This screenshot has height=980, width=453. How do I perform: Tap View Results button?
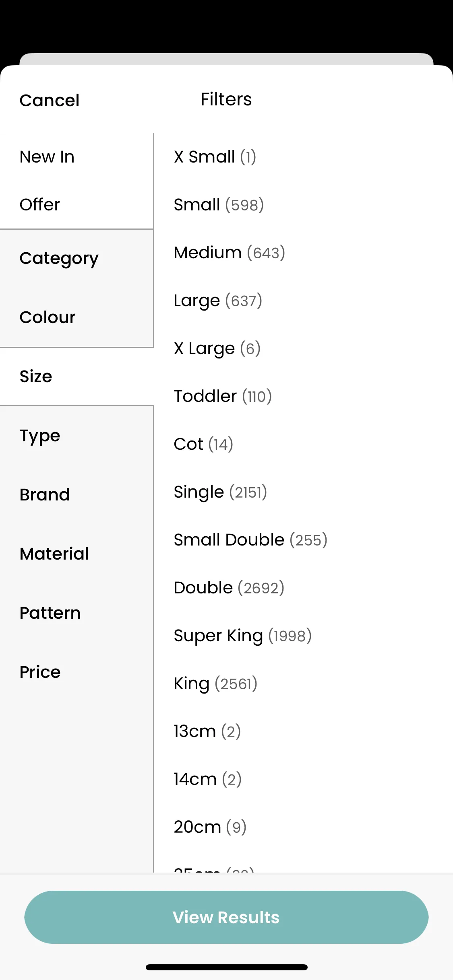pos(226,917)
